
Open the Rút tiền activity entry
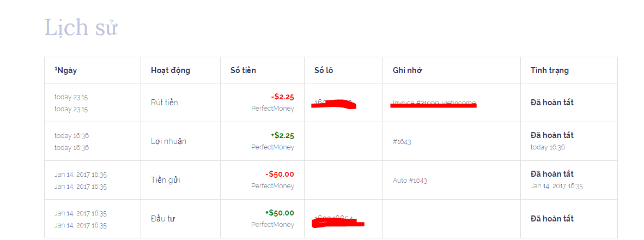165,103
